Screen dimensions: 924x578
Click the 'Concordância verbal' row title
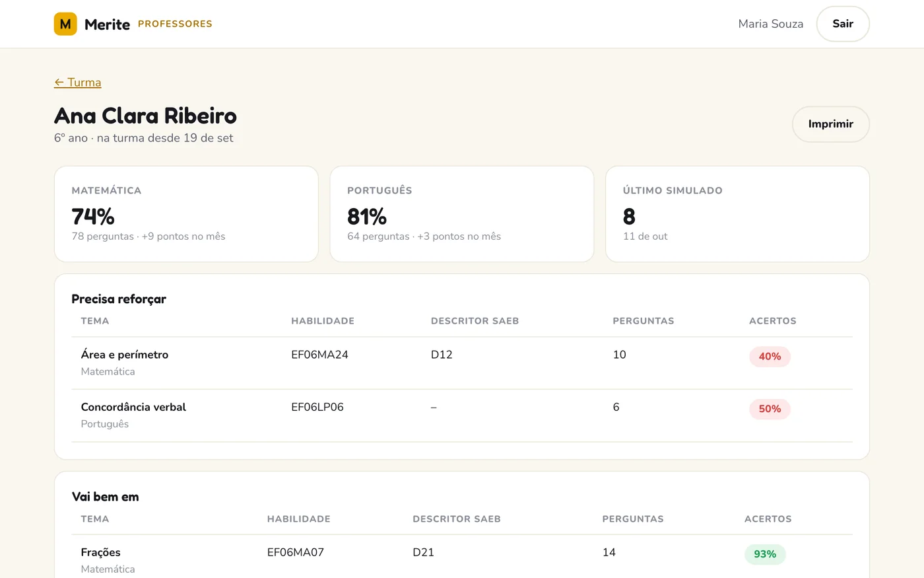133,407
